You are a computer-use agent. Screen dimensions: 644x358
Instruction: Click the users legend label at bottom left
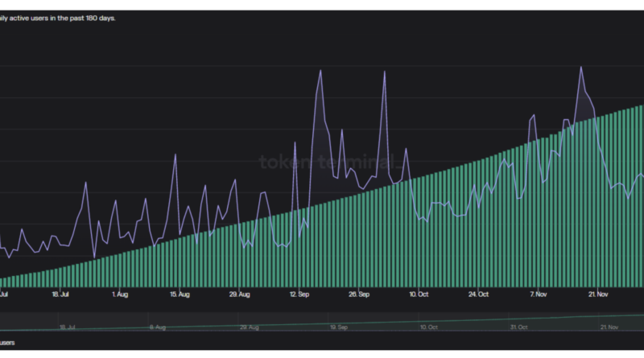point(7,344)
